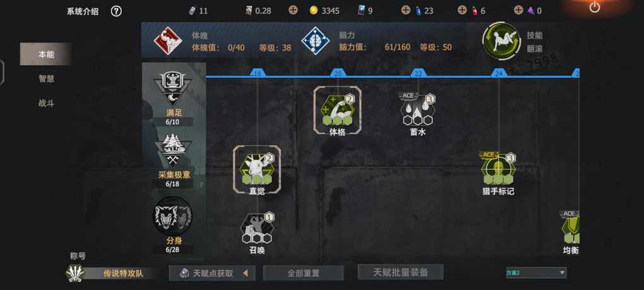Tap the blue 脑力 brainpower icon
The width and height of the screenshot is (644, 290).
click(315, 40)
